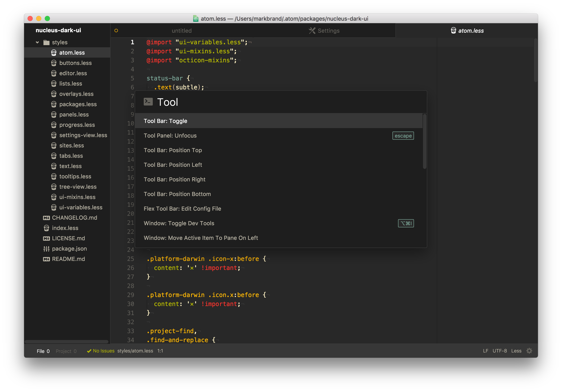This screenshot has width=562, height=392.
Task: Click the tree view horizontal scrollbar
Action: (66, 342)
